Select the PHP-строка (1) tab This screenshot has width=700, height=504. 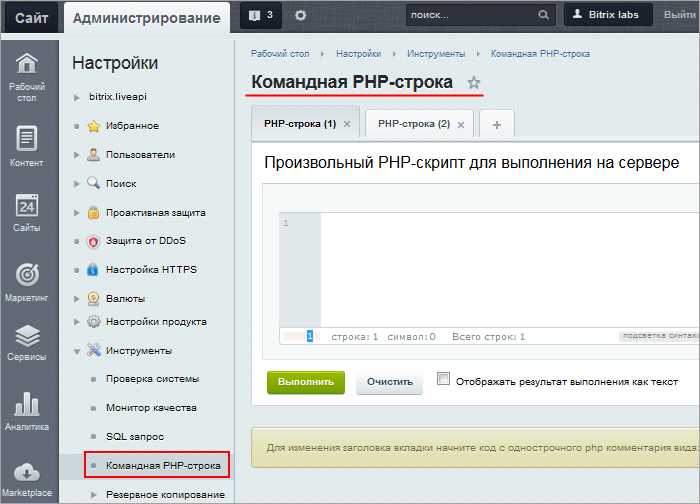point(300,124)
